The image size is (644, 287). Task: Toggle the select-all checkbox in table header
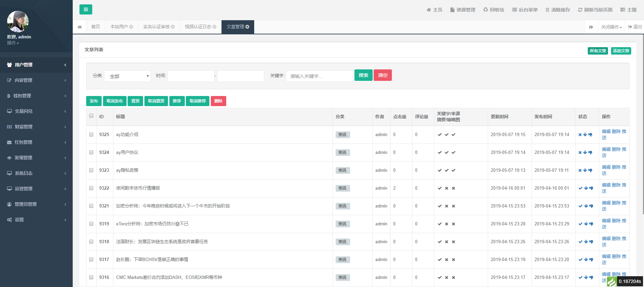point(91,116)
